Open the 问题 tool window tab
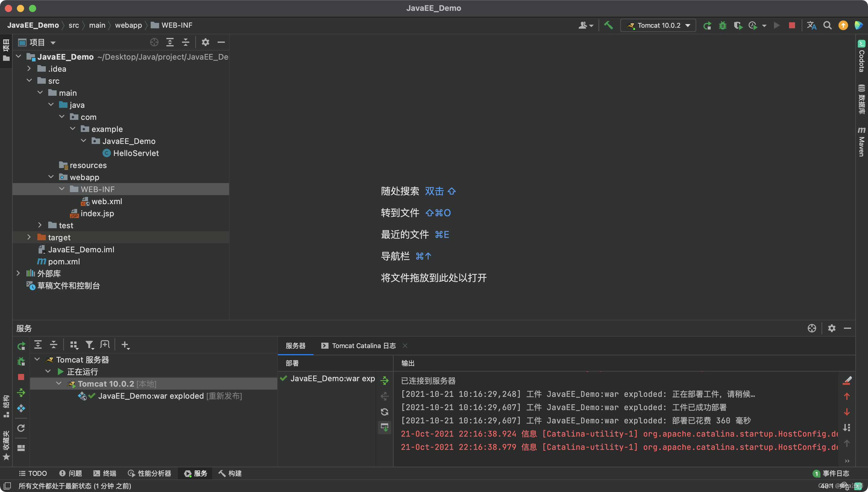Image resolution: width=868 pixels, height=492 pixels. 70,473
